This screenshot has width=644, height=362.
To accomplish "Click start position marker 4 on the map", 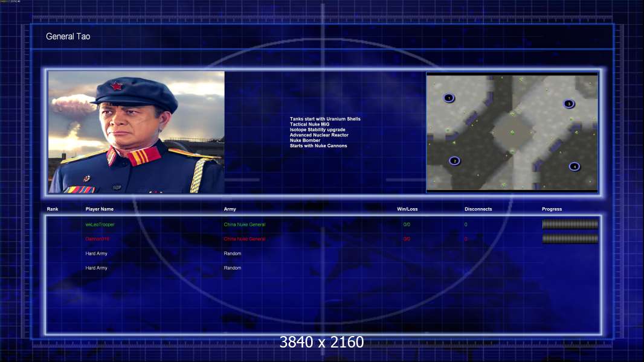I will coord(574,167).
